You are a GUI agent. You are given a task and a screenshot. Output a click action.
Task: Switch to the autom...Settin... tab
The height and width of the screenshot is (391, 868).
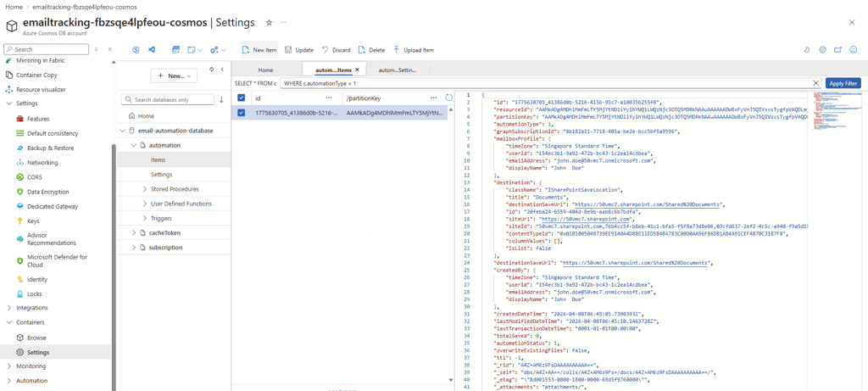[397, 70]
